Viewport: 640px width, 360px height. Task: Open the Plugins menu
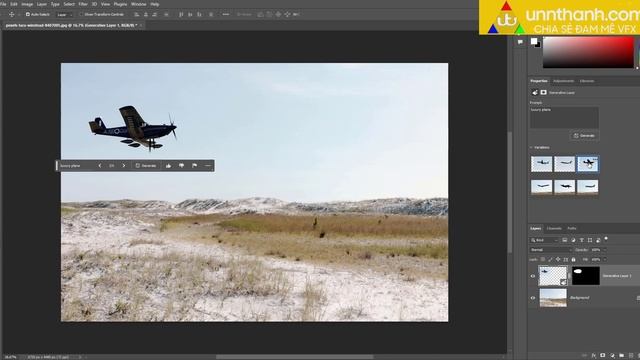pos(120,4)
